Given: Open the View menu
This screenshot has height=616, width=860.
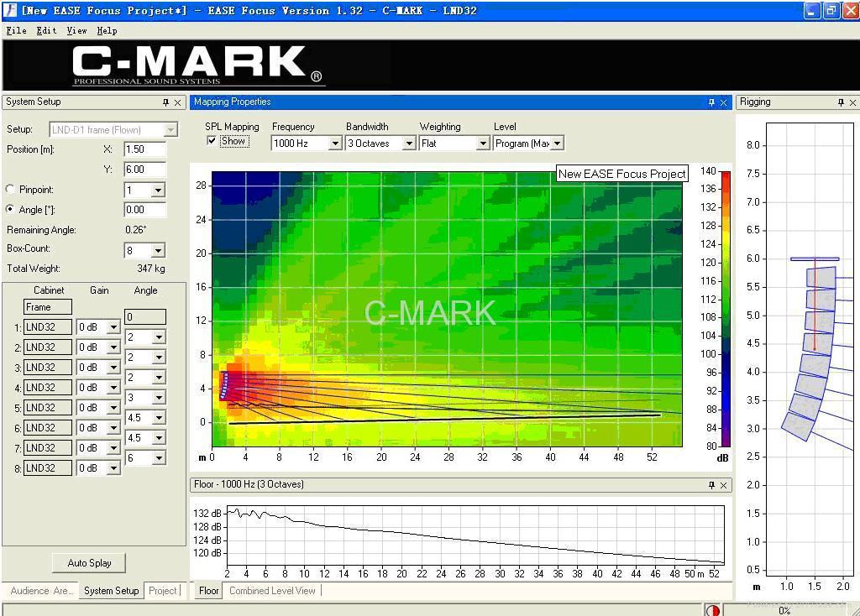Looking at the screenshot, I should (x=76, y=31).
